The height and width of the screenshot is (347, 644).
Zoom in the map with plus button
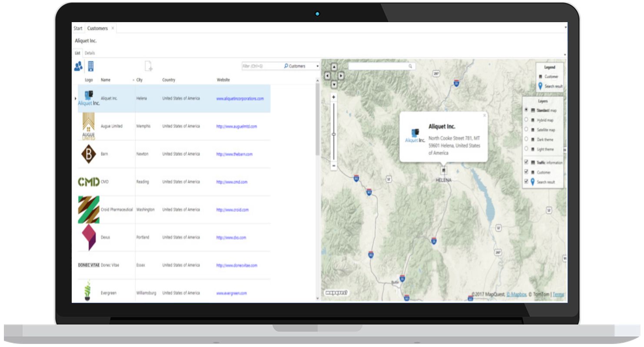coord(334,97)
